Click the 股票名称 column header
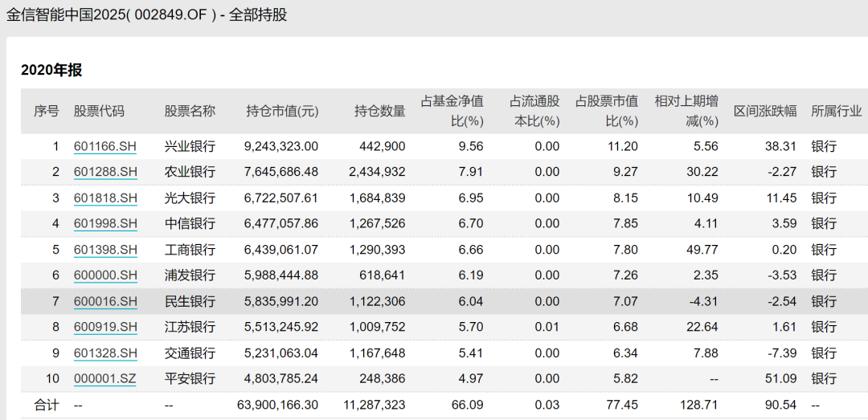This screenshot has width=868, height=420. 190,112
